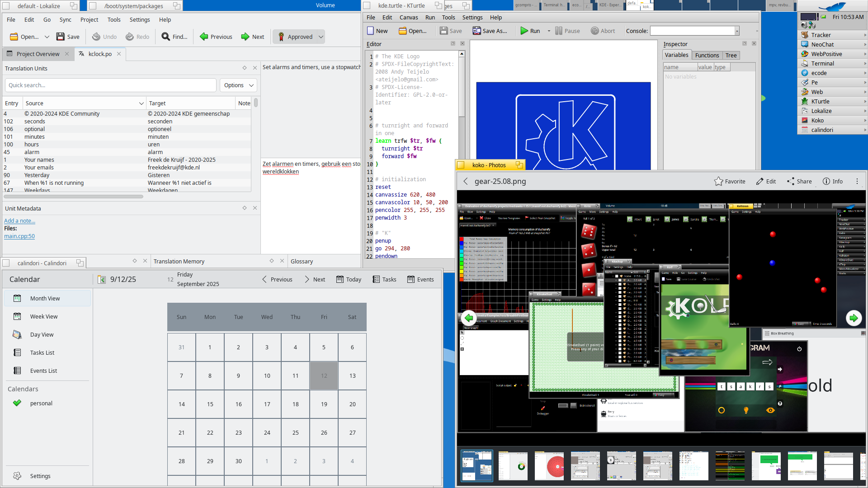Click the Save As icon in KTurtle
Viewport: 868px width, 488px height.
point(476,31)
